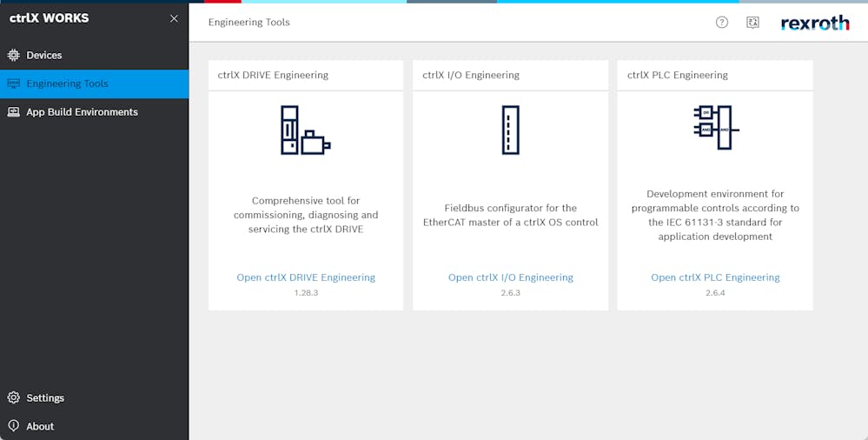Viewport: 868px width, 440px height.
Task: Click the rexroth logo
Action: click(x=815, y=23)
